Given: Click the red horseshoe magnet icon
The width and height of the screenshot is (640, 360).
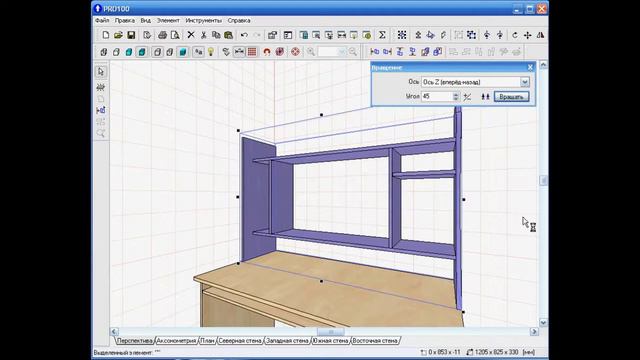Looking at the screenshot, I should (x=267, y=52).
